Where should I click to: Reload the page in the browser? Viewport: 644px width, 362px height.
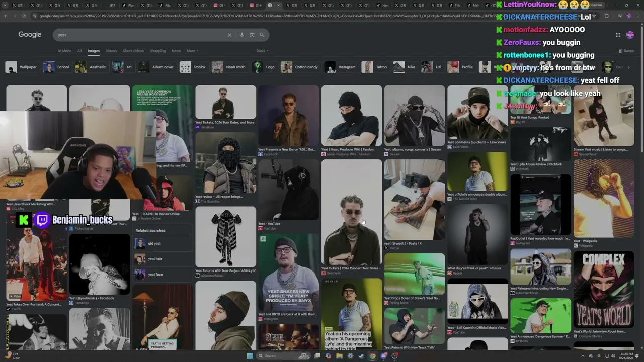coord(24,16)
